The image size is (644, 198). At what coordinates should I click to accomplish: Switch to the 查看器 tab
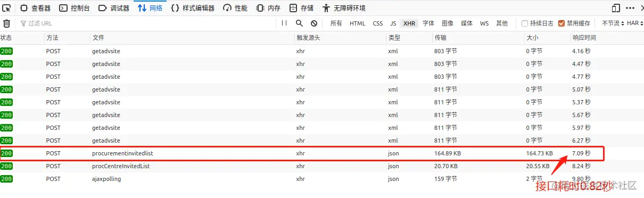tap(36, 8)
